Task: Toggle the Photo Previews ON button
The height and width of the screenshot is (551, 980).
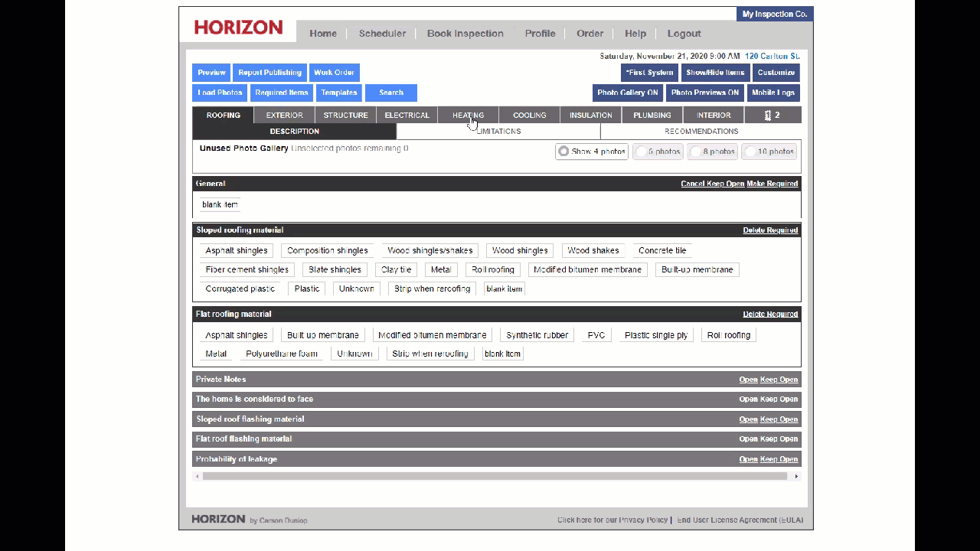Action: [704, 93]
